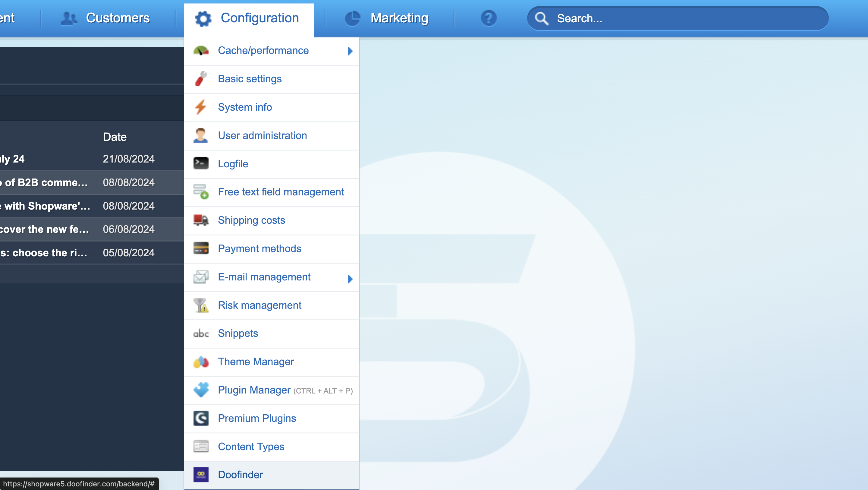
Task: Click the Configuration gear icon
Action: [203, 19]
